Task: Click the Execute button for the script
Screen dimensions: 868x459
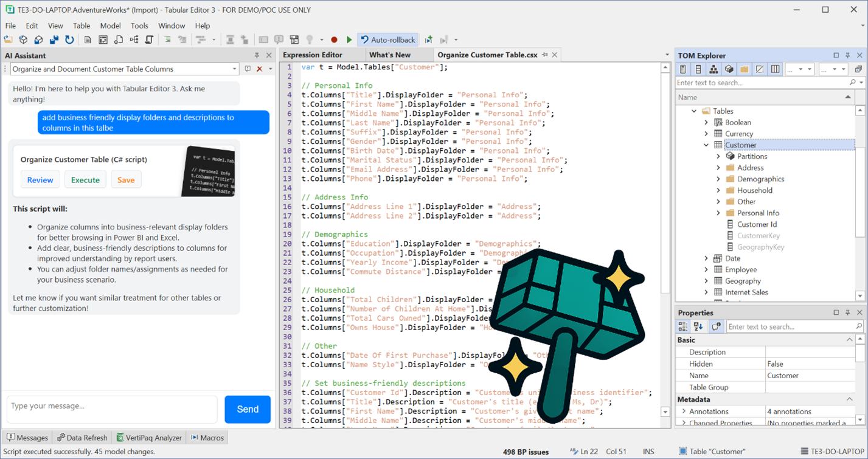Action: point(86,179)
